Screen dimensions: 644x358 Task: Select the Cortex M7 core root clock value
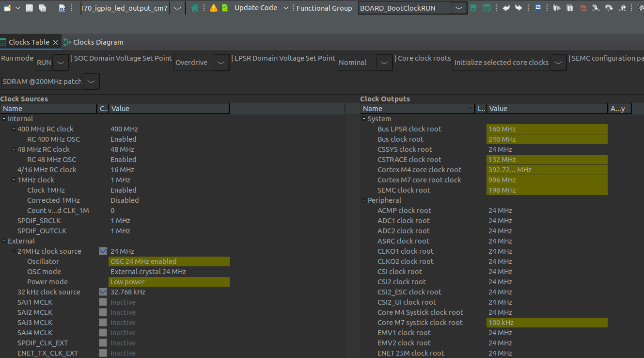point(547,179)
